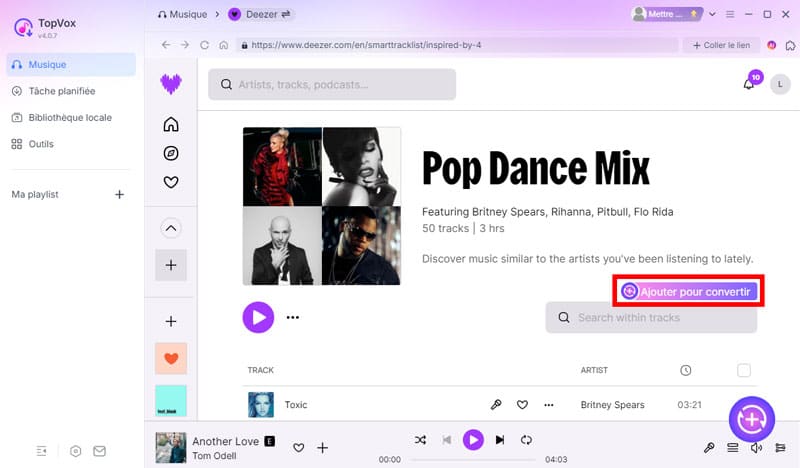The width and height of the screenshot is (800, 468).
Task: Toggle repeat in player bar
Action: tap(526, 439)
